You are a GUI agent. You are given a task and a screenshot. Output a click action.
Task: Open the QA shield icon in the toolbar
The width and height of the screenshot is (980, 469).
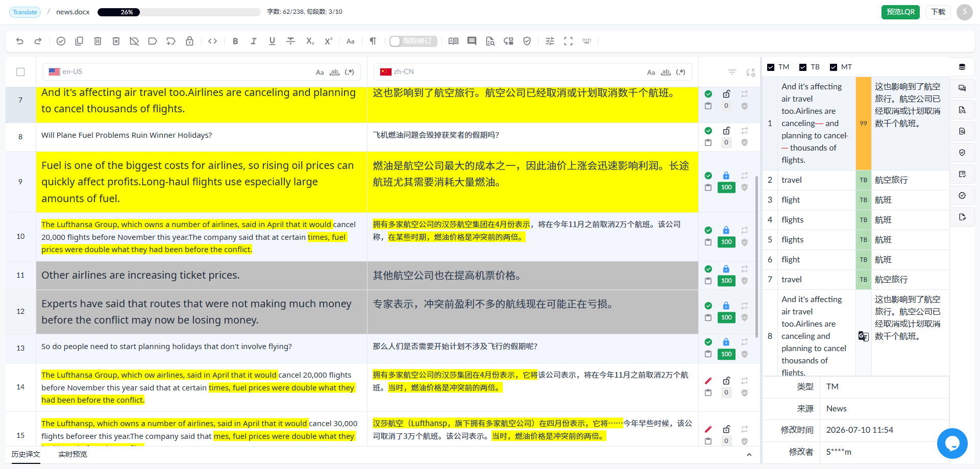coord(527,41)
